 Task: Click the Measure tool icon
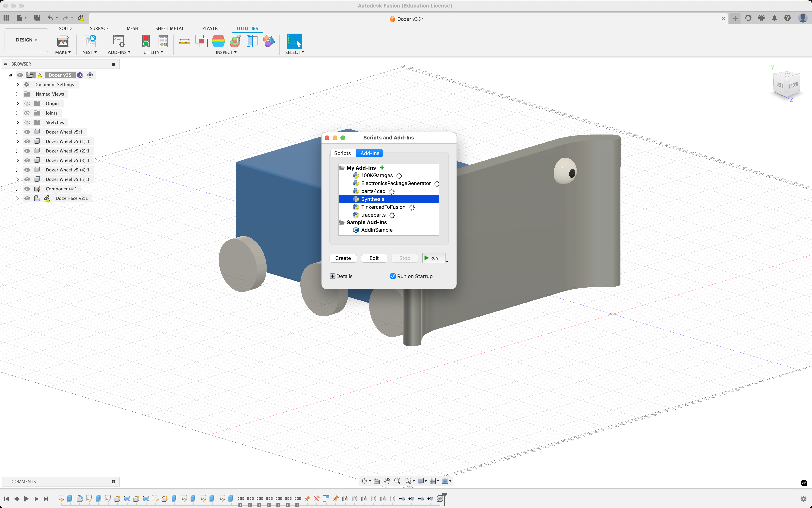[x=184, y=41]
